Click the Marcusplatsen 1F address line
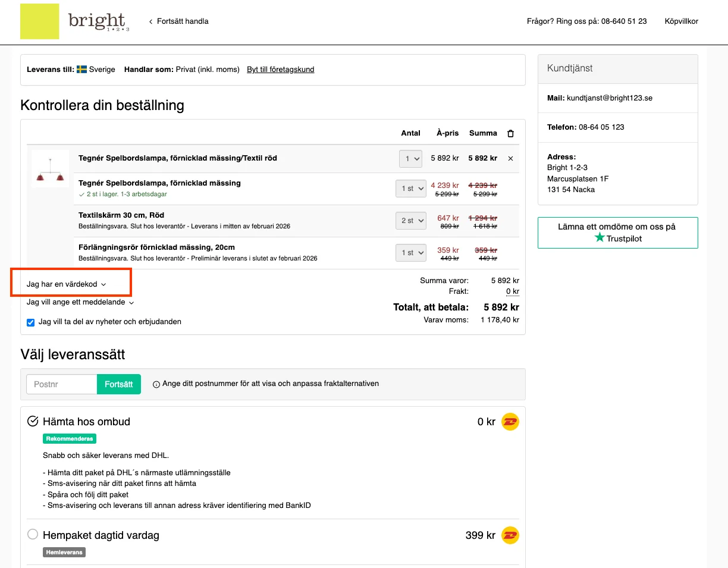Image resolution: width=728 pixels, height=568 pixels. pos(578,179)
